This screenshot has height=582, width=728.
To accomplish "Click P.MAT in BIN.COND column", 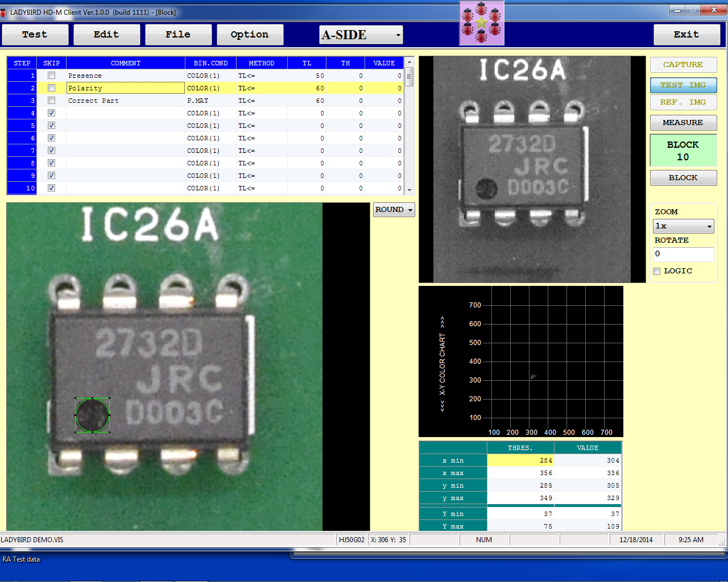I will click(210, 101).
